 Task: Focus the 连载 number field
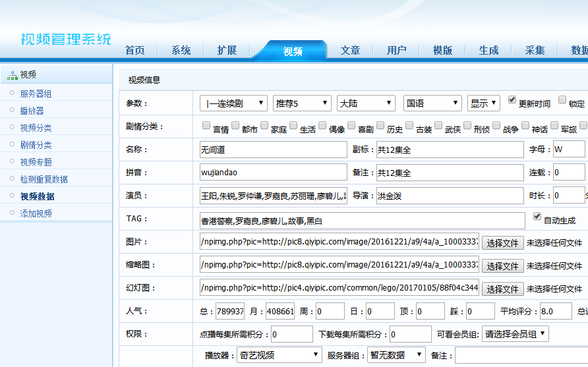click(x=570, y=173)
